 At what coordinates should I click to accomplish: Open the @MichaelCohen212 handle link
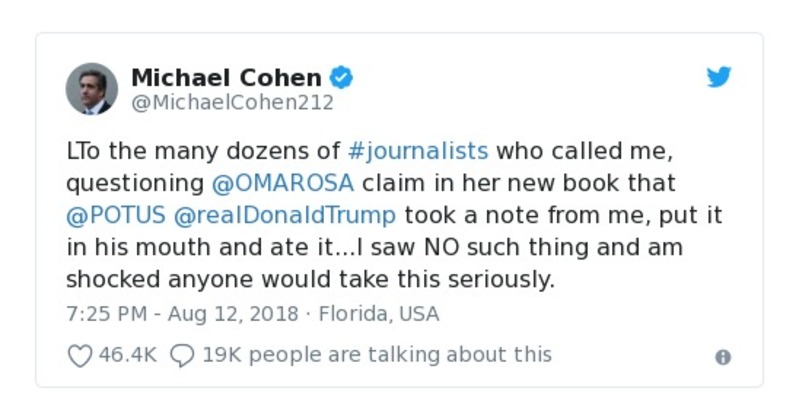point(232,102)
